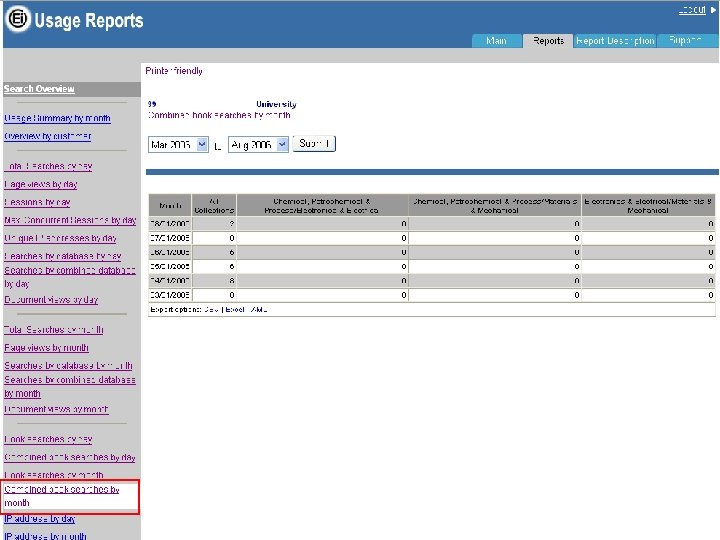Open IP address by day report
This screenshot has width=720, height=540.
pyautogui.click(x=39, y=519)
